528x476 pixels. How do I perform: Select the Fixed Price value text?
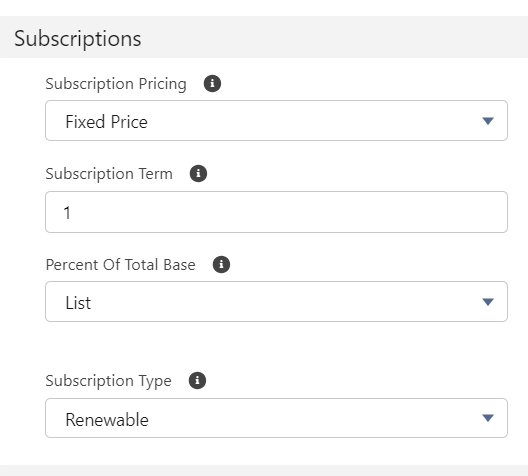point(106,122)
